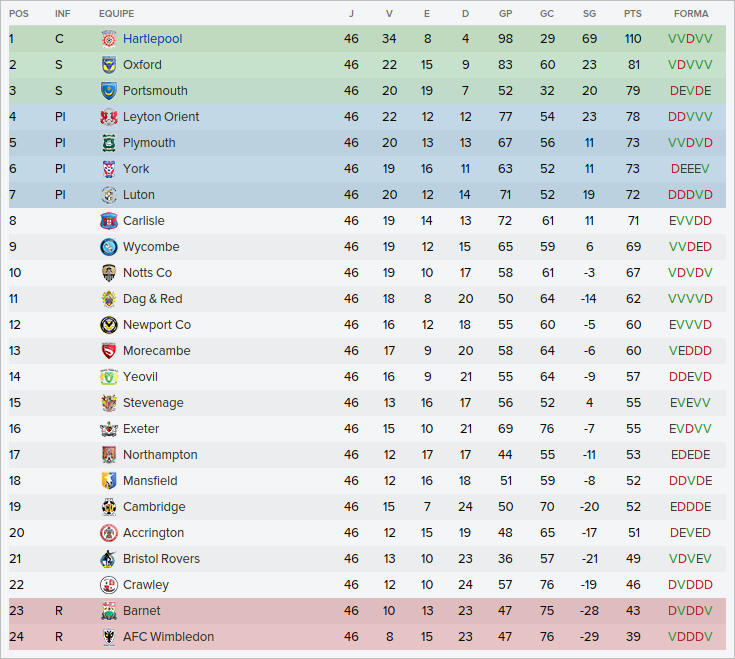The height and width of the screenshot is (659, 735).
Task: Click the Morecambe club crest
Action: [x=109, y=351]
